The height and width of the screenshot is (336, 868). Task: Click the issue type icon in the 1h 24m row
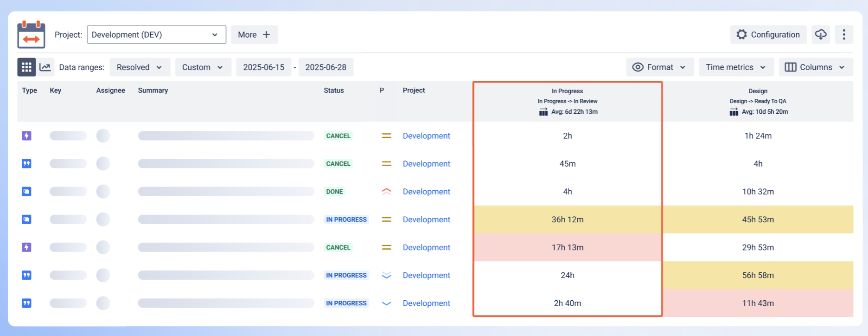tap(26, 136)
